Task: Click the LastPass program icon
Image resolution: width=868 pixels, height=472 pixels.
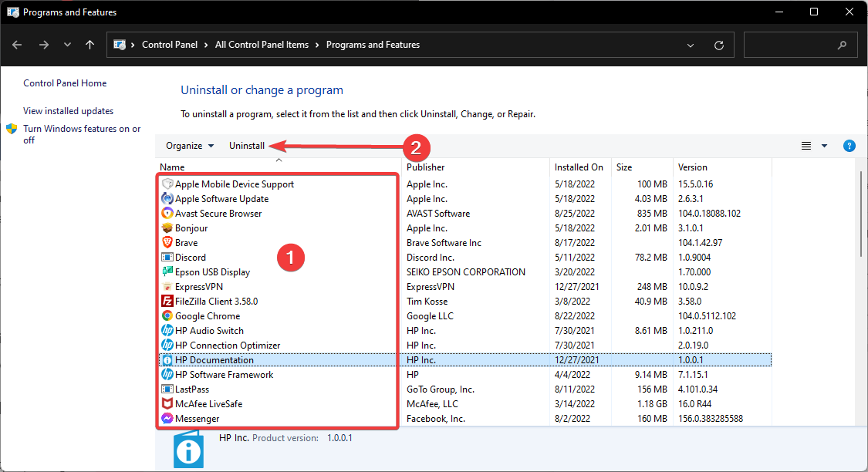Action: (x=167, y=389)
